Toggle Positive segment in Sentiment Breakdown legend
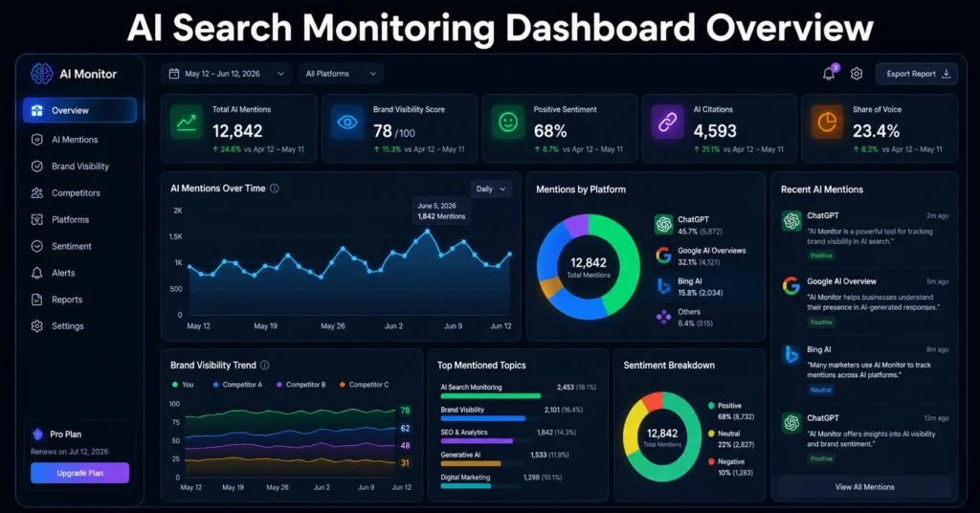 (x=730, y=412)
